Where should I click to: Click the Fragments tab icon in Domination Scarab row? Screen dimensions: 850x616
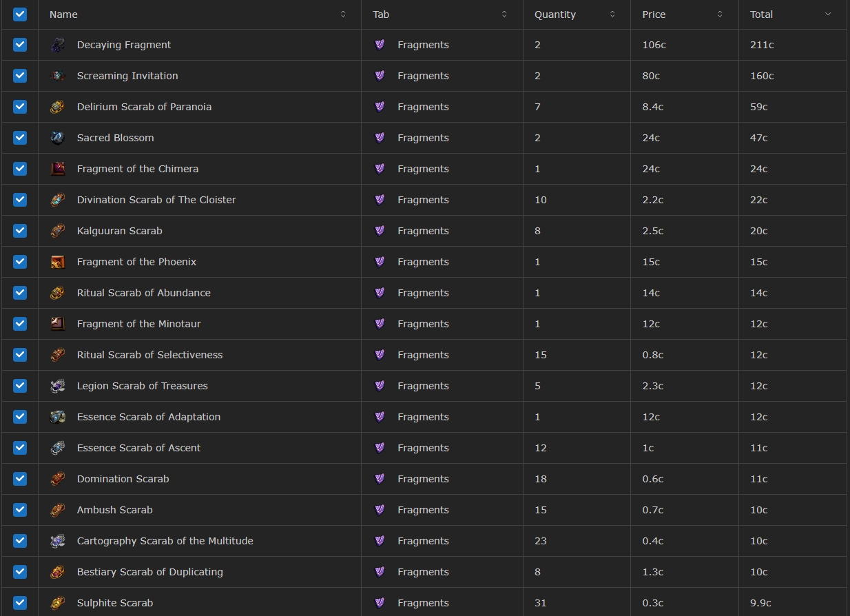tap(379, 479)
